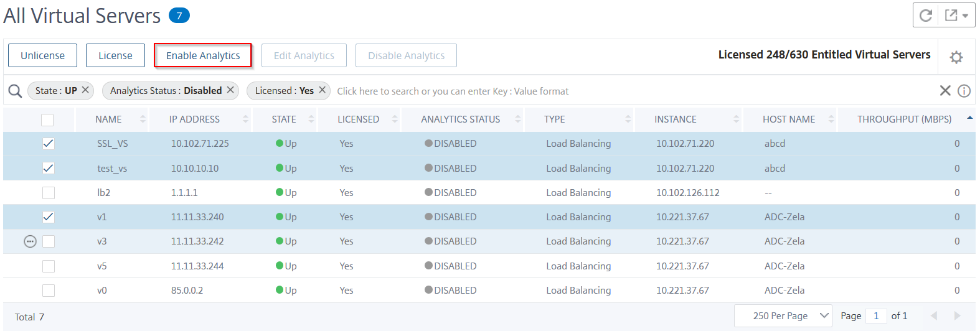Check the lb2 row checkbox
980x331 pixels.
click(x=49, y=193)
